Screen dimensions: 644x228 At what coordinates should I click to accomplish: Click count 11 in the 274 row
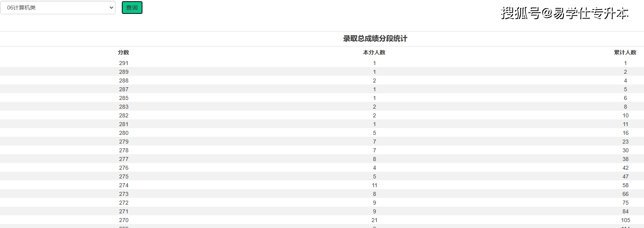[x=375, y=185]
